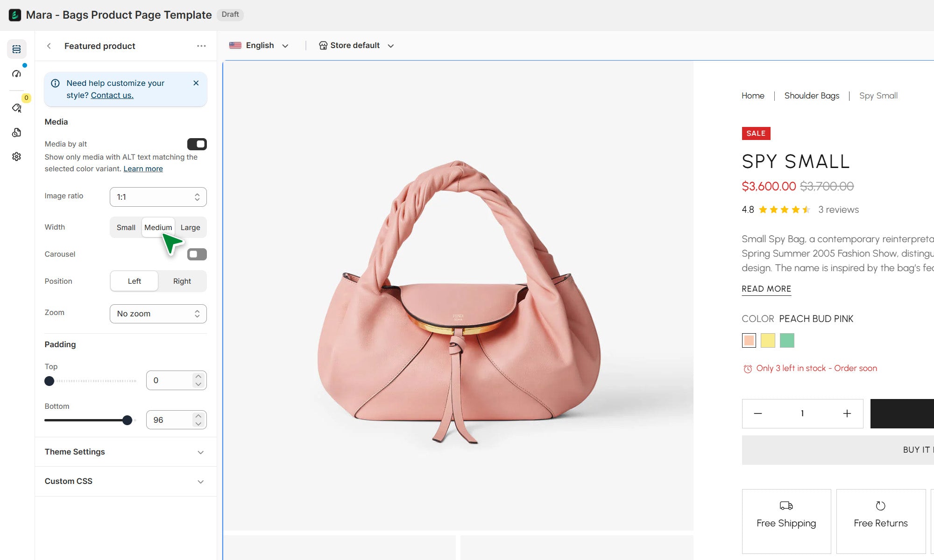Toggle the Media by alt switch

tap(197, 144)
